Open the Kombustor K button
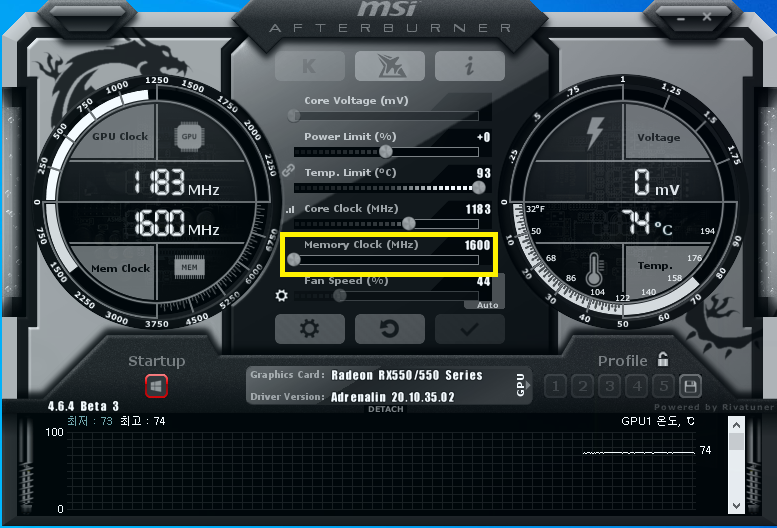 pos(310,66)
